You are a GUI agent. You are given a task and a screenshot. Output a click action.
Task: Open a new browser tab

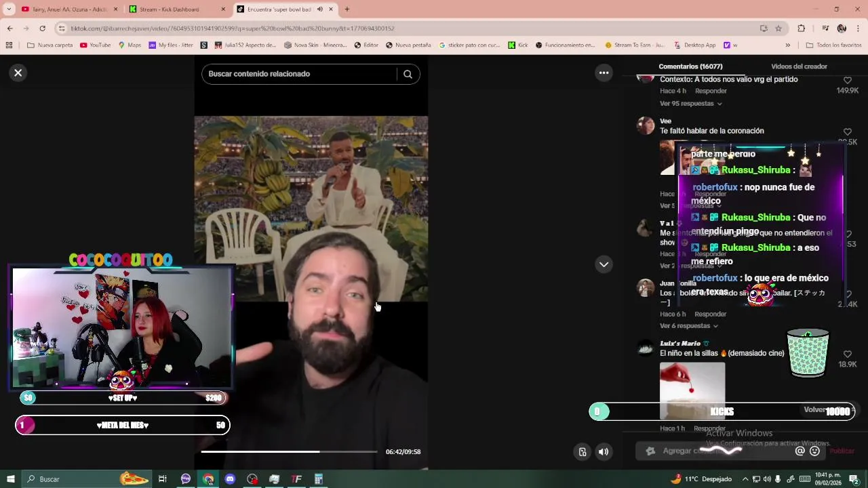[347, 9]
